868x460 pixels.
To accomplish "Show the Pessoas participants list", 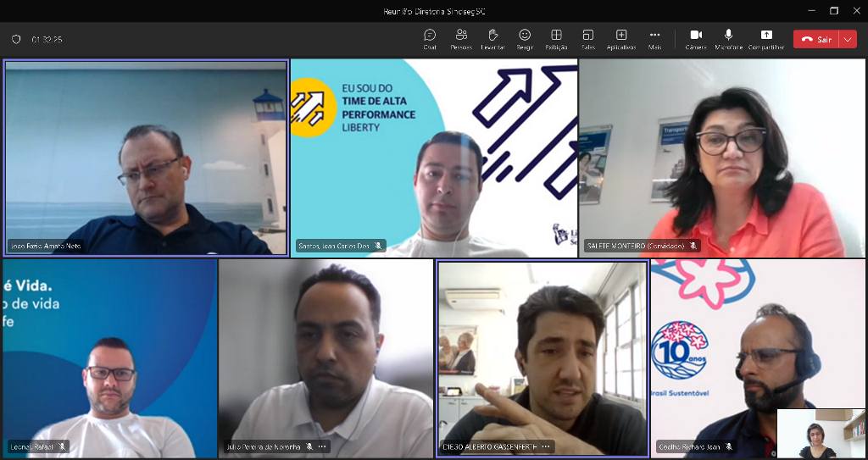I will pyautogui.click(x=461, y=38).
